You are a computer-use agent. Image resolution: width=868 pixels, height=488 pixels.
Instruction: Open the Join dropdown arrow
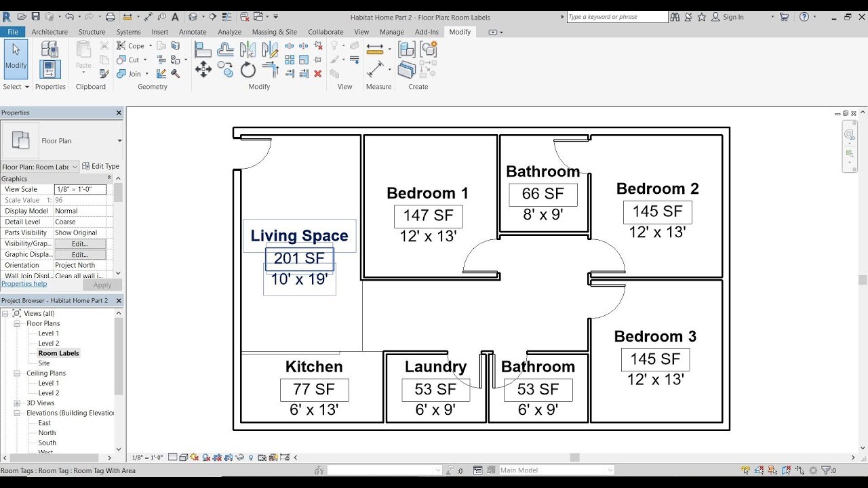147,74
